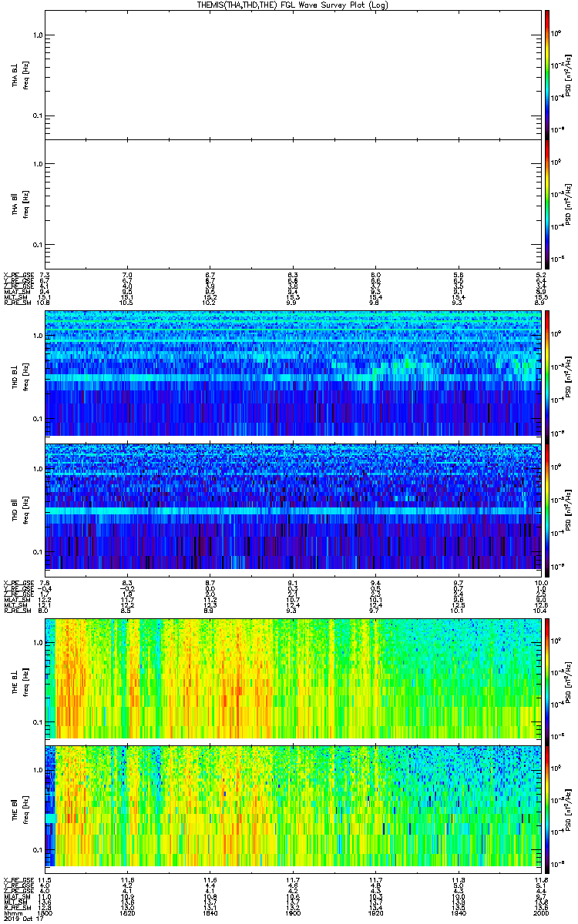The width and height of the screenshot is (578, 924).
Task: Click the empty THA B-parallel plot panel
Action: (293, 203)
